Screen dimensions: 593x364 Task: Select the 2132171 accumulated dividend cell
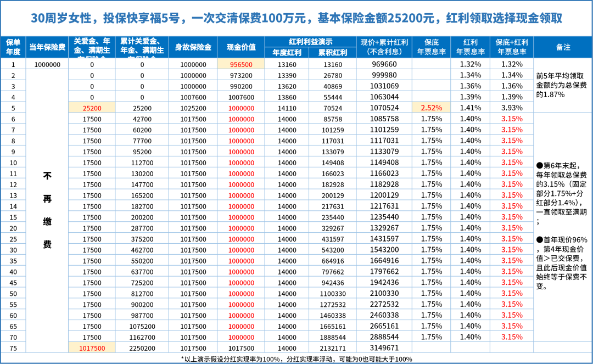pyautogui.click(x=333, y=348)
